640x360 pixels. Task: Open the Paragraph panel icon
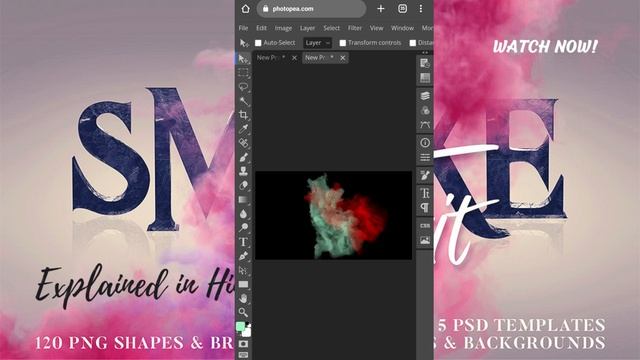425,208
